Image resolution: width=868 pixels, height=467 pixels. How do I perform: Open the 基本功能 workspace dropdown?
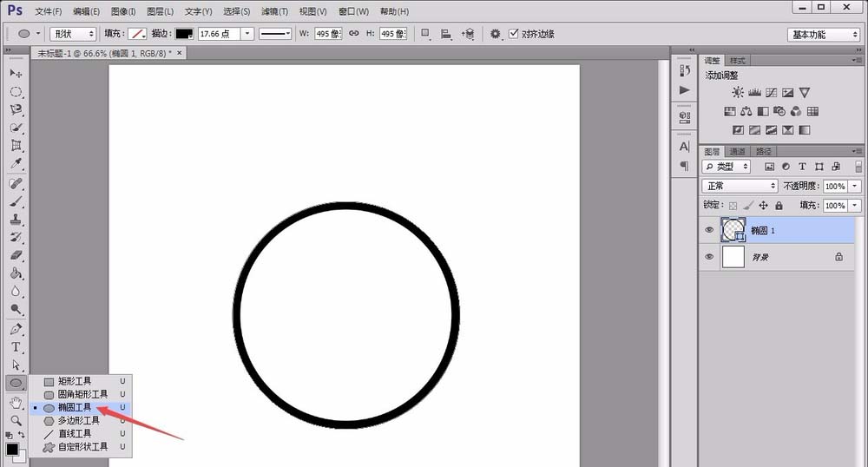(x=824, y=35)
